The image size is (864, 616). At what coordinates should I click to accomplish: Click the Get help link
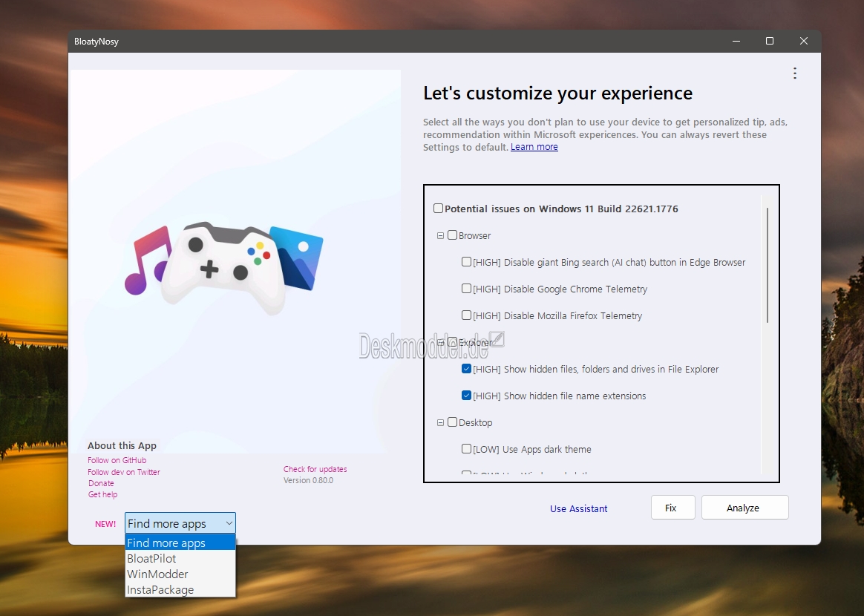[102, 494]
